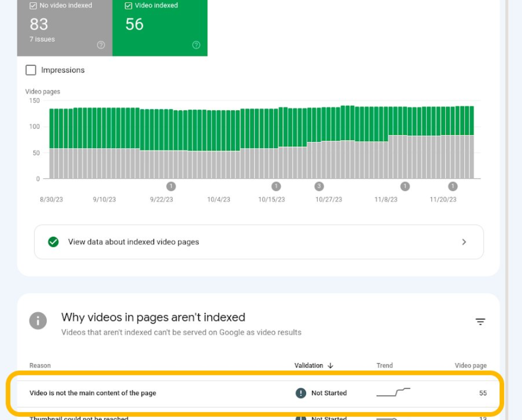The width and height of the screenshot is (522, 420).
Task: Click help icon on No video indexed card
Action: click(101, 45)
